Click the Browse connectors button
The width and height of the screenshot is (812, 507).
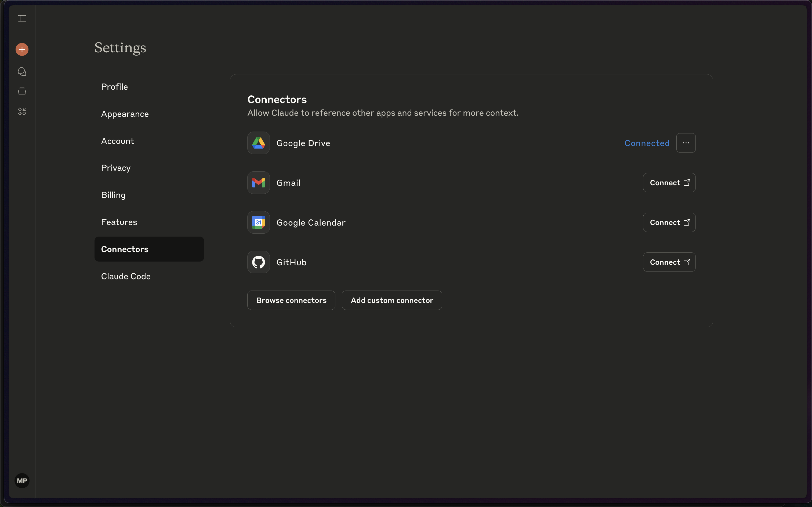click(291, 300)
